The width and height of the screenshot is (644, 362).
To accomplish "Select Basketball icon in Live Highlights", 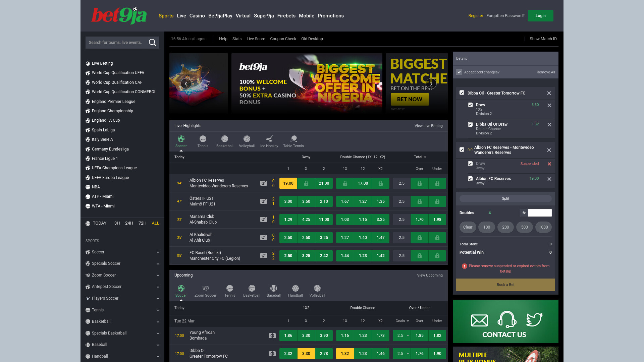I will [225, 139].
